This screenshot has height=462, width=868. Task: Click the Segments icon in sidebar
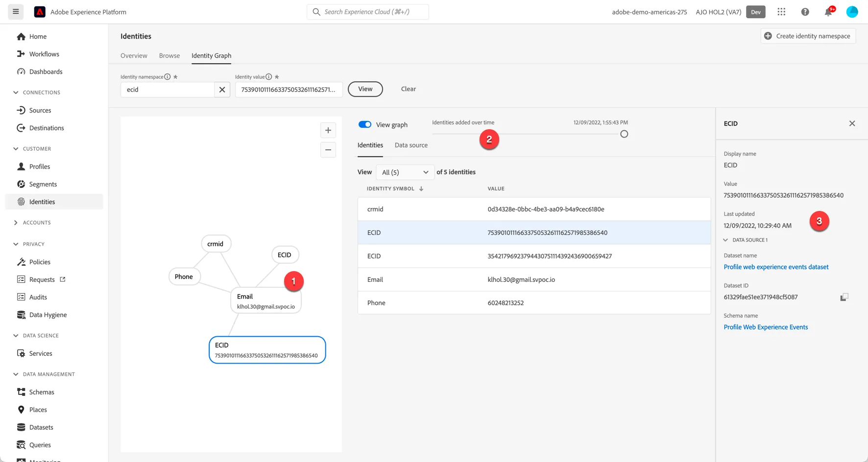click(x=21, y=184)
